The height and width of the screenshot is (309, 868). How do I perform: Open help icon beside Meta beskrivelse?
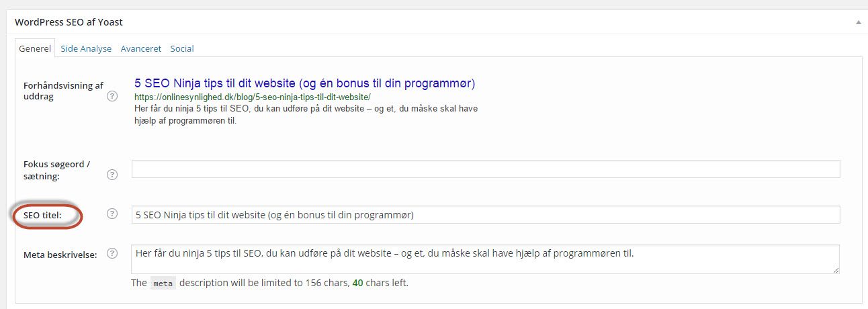click(112, 254)
